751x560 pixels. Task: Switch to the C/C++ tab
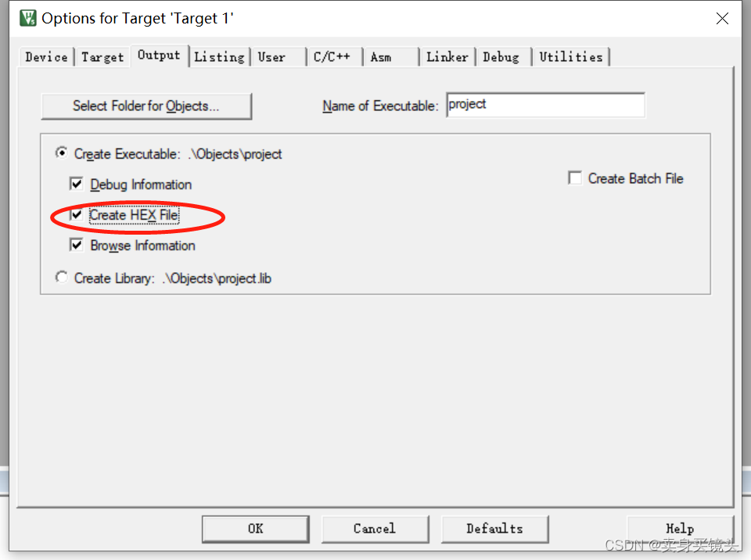click(x=334, y=57)
